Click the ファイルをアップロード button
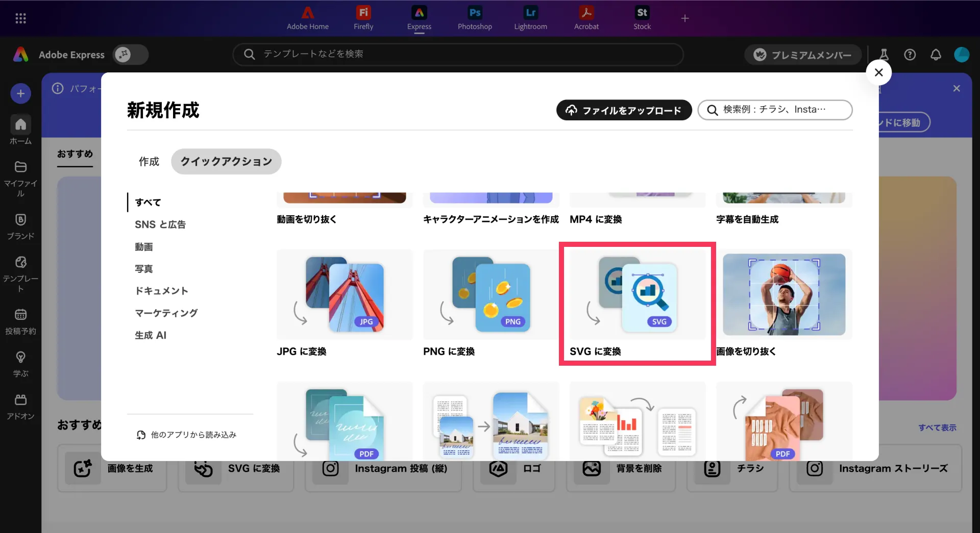 pyautogui.click(x=624, y=110)
